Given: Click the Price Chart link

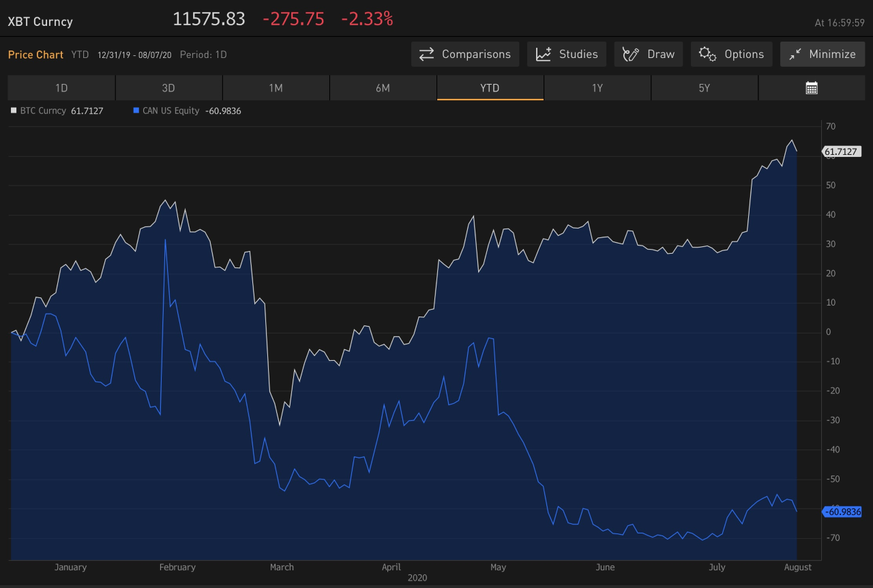Looking at the screenshot, I should (x=35, y=55).
